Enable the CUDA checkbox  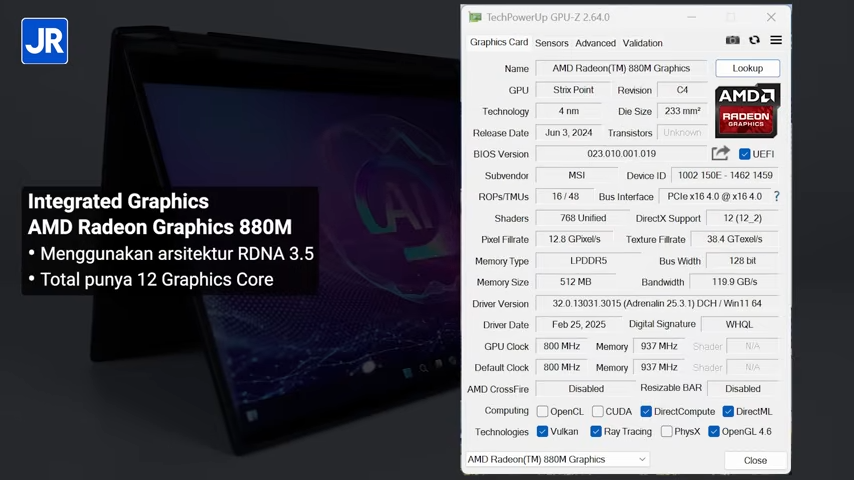(598, 411)
